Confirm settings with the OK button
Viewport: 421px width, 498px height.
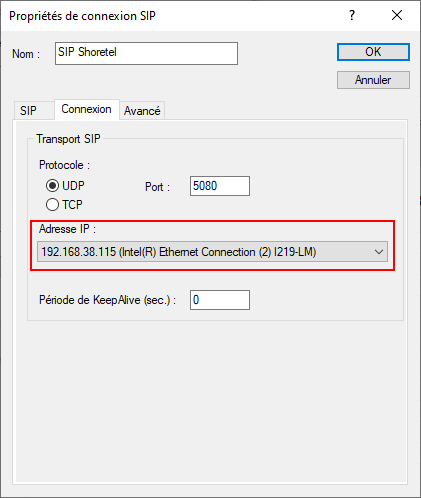tap(373, 52)
